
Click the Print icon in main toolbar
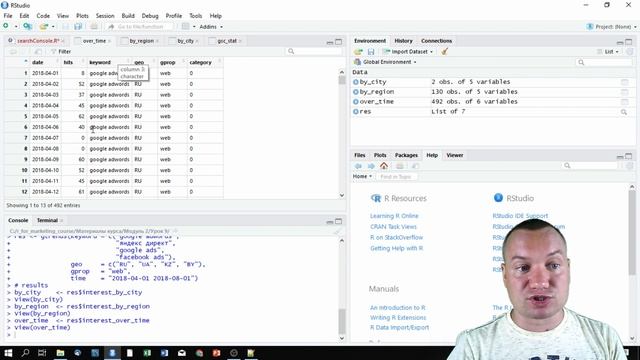(94, 27)
